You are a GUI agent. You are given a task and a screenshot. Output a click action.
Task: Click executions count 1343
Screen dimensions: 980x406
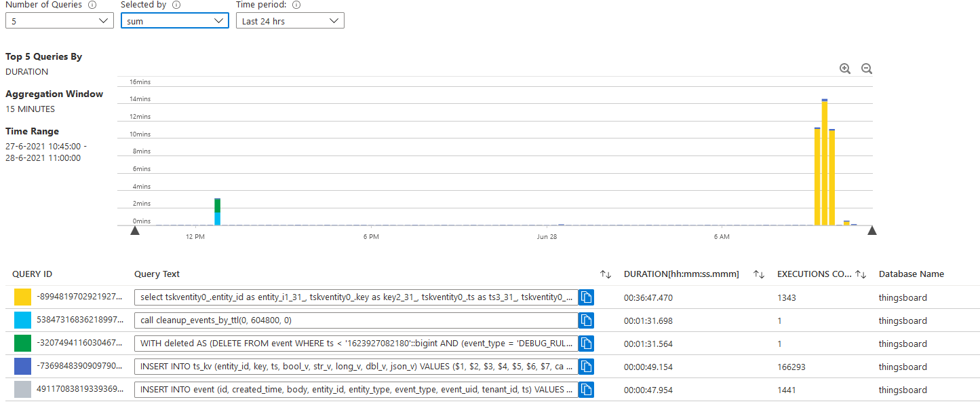(x=787, y=297)
